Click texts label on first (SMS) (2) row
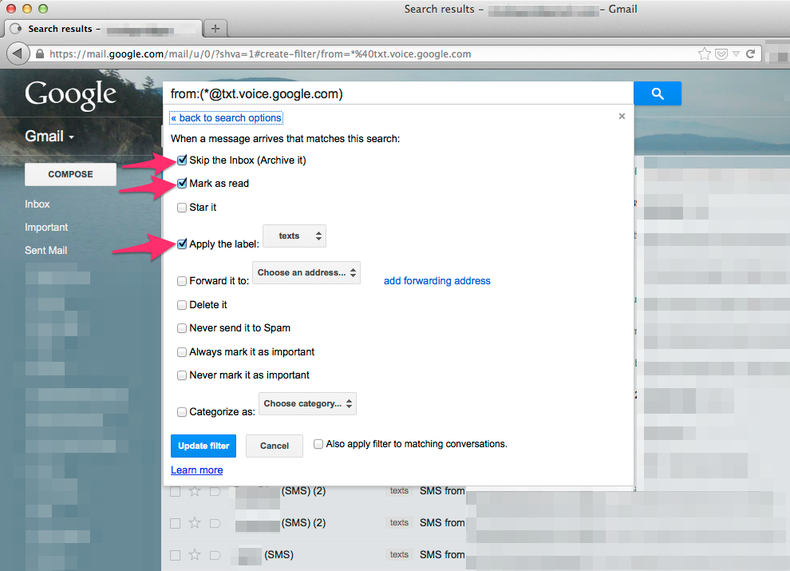 [x=399, y=491]
